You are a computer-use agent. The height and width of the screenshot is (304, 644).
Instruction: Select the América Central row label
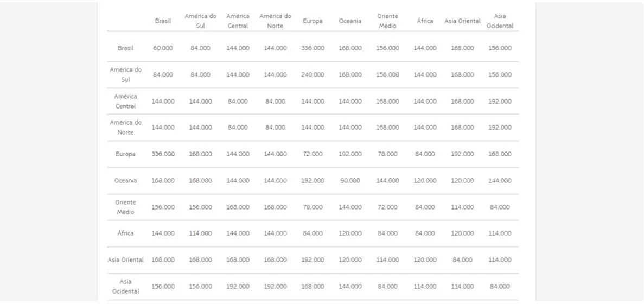(125, 102)
